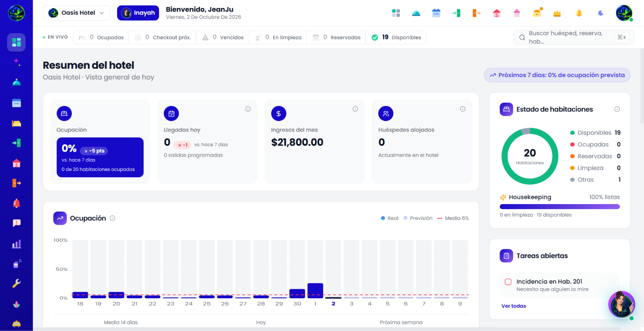
Task: Click the Housekeeping progress bar
Action: 560,207
